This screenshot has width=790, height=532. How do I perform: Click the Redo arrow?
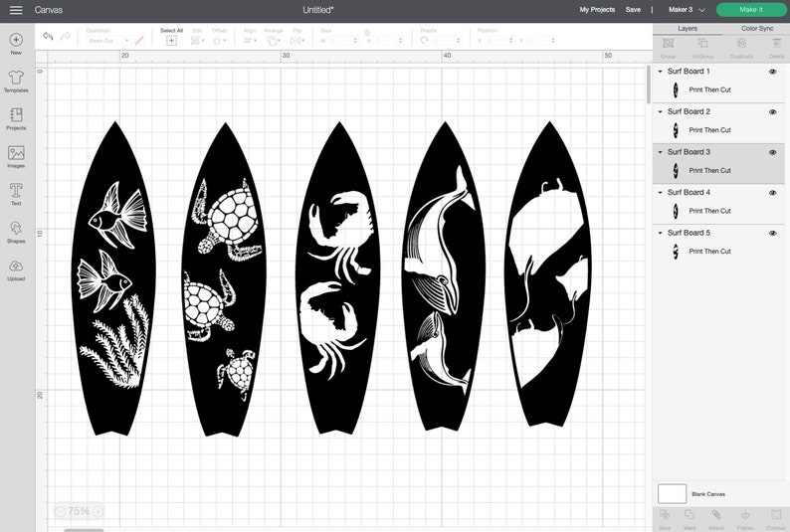65,36
